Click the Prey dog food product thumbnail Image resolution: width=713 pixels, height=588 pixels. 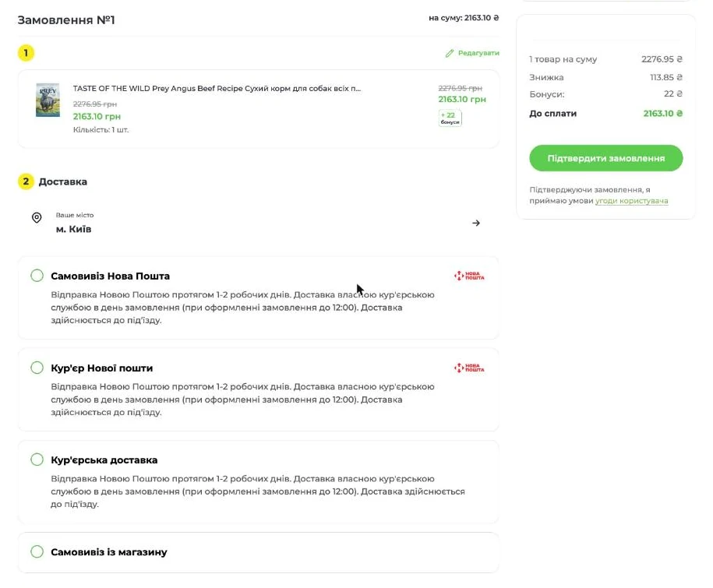[x=48, y=100]
